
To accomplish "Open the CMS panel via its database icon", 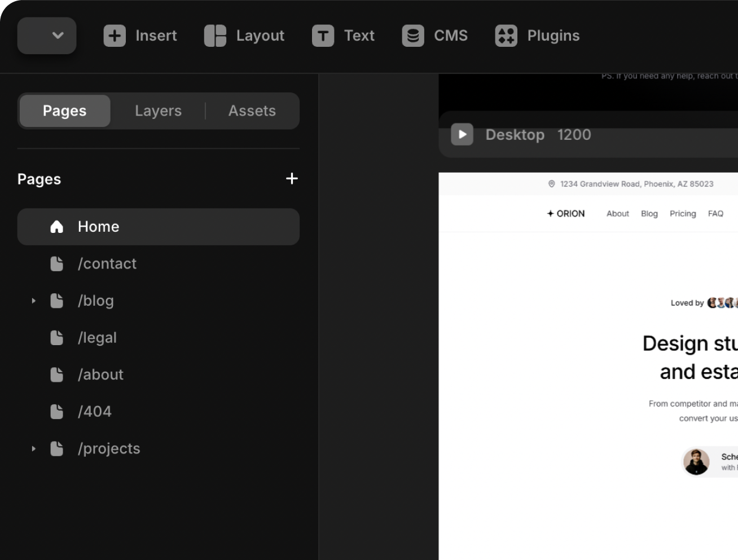I will coord(412,36).
